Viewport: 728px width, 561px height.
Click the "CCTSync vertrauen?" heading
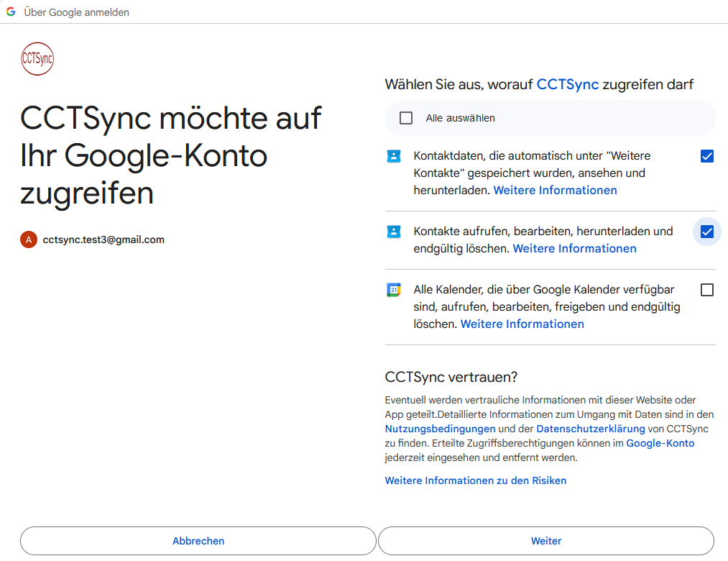[x=451, y=377]
